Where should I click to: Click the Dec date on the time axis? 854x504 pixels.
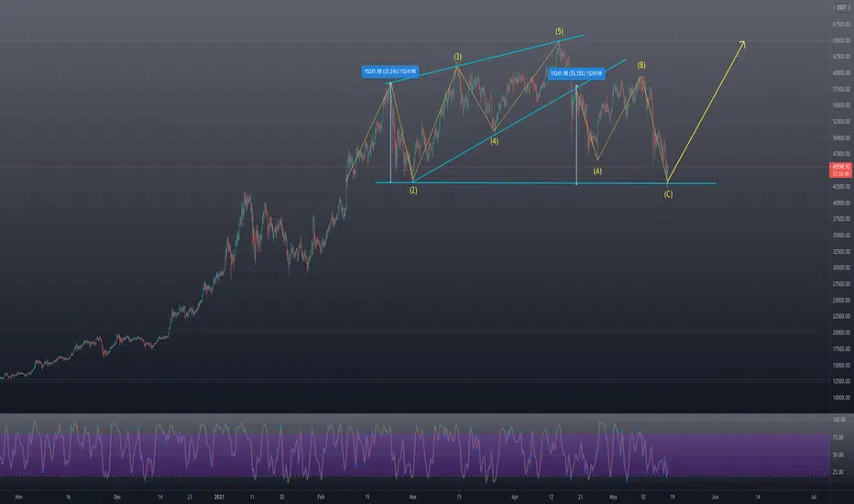117,497
